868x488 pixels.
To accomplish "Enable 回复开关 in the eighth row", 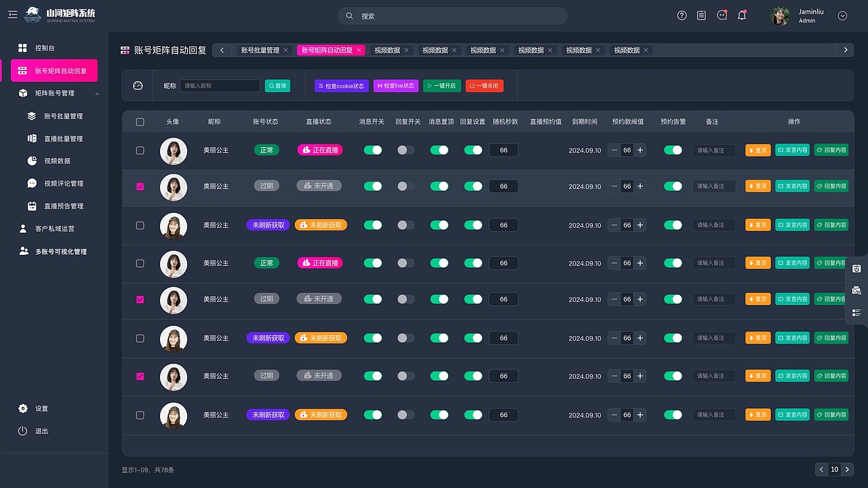I will tap(406, 414).
